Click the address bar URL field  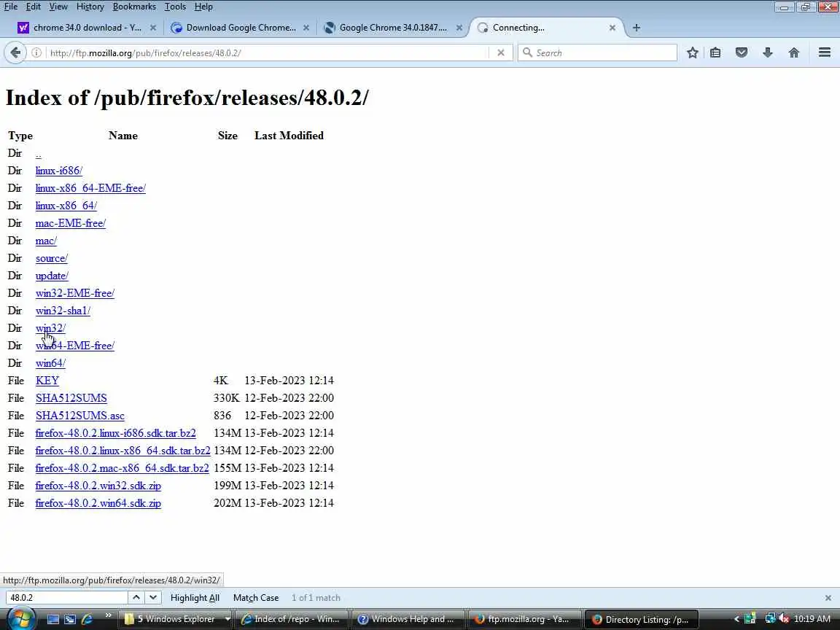[x=266, y=52]
